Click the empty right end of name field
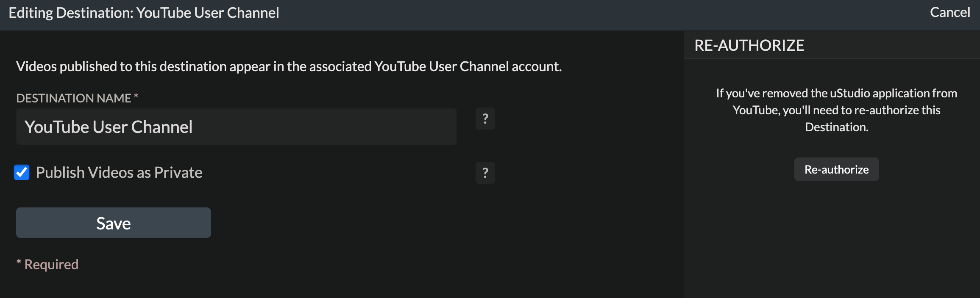 381,127
